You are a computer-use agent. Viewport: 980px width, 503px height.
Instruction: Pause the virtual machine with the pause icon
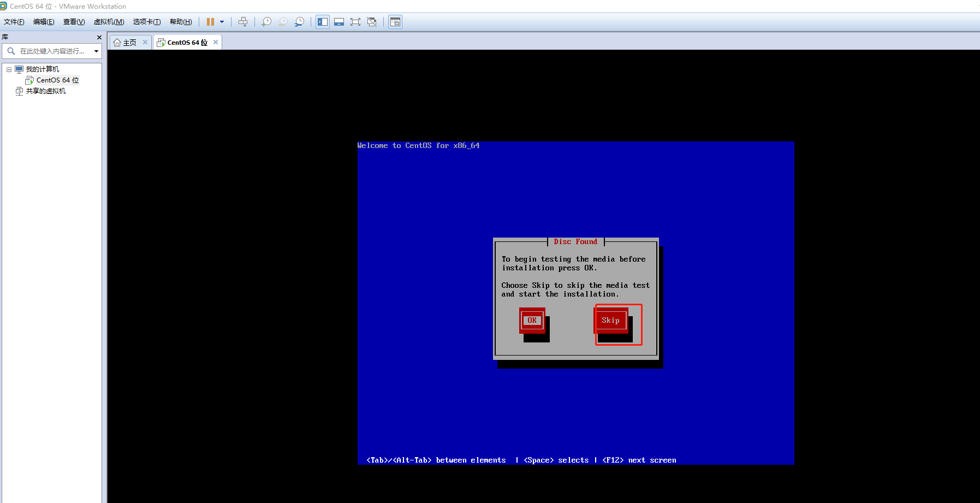(x=210, y=22)
